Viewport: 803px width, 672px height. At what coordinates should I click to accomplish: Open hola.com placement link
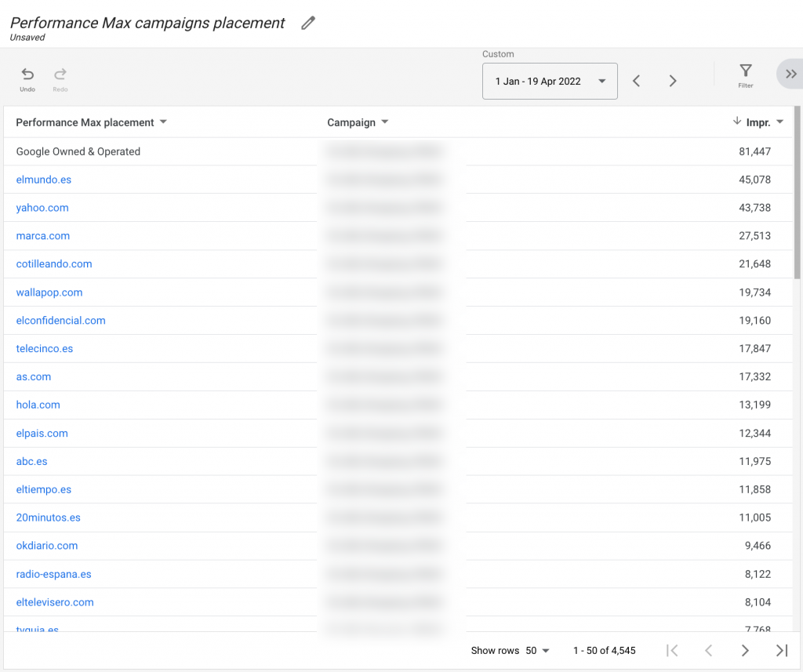(x=38, y=405)
